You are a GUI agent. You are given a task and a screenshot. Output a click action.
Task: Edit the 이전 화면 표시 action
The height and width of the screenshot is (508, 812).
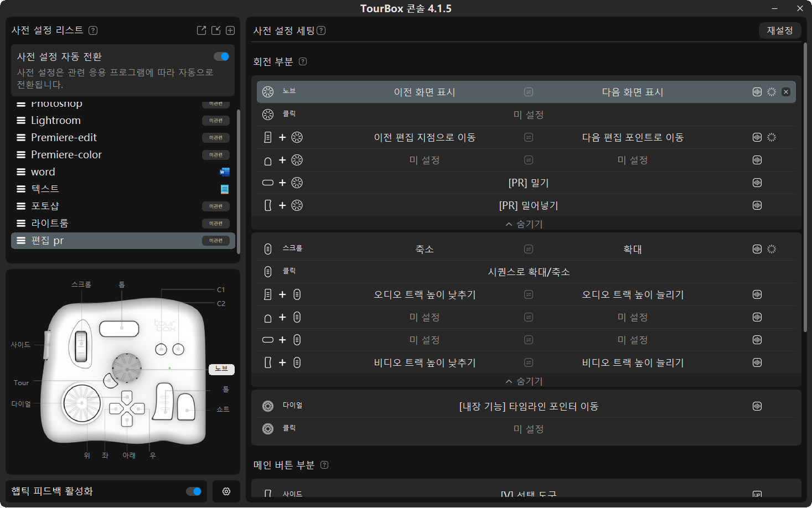point(425,92)
